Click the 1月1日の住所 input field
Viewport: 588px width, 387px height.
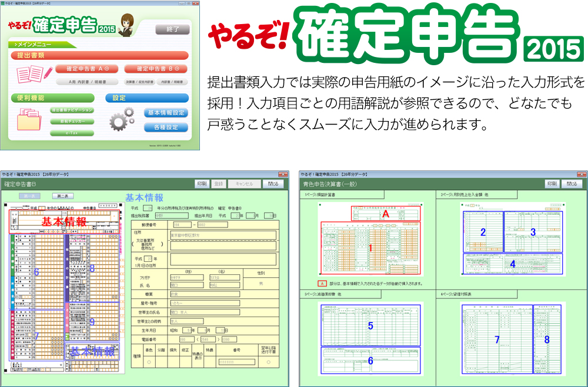(223, 259)
